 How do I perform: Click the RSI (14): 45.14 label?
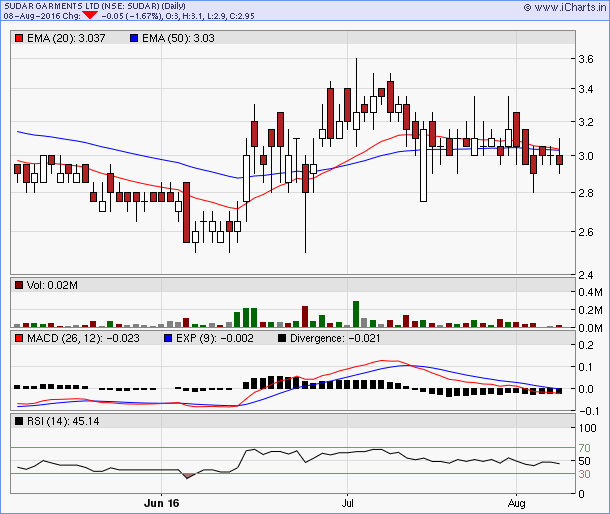coord(63,421)
